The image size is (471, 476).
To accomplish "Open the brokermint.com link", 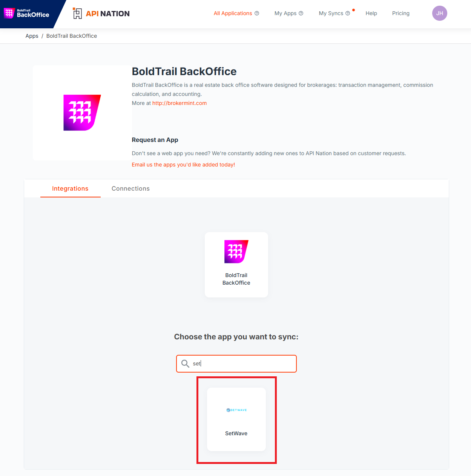I will [x=180, y=103].
